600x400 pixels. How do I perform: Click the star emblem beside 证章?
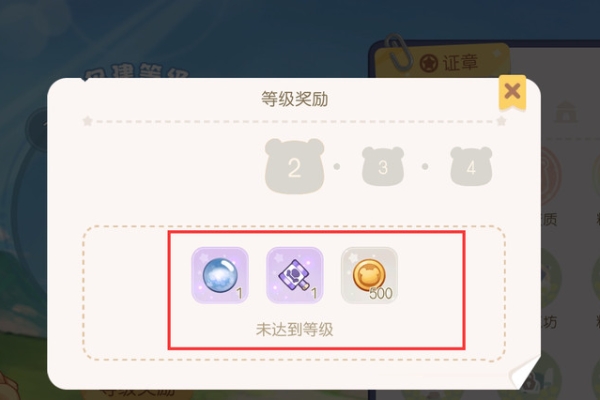pyautogui.click(x=429, y=64)
